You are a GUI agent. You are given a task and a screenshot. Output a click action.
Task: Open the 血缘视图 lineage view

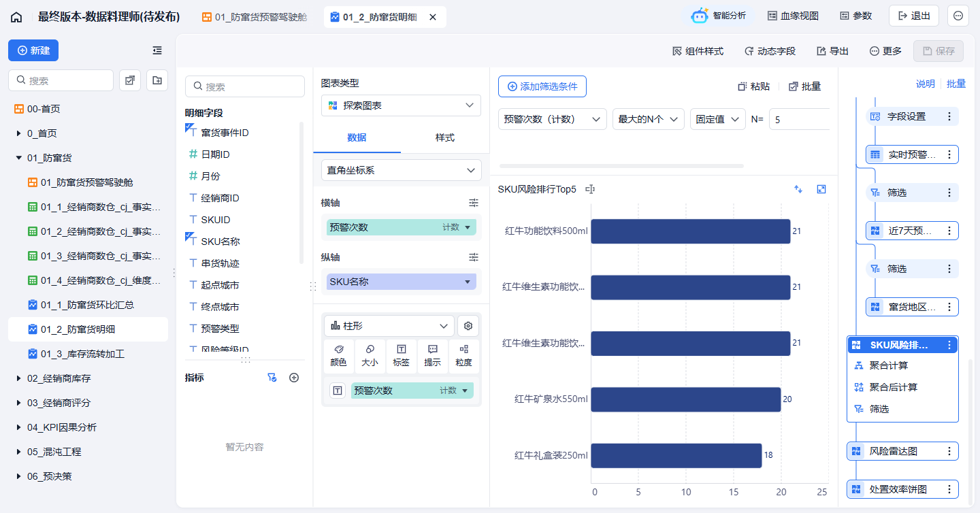tap(794, 16)
